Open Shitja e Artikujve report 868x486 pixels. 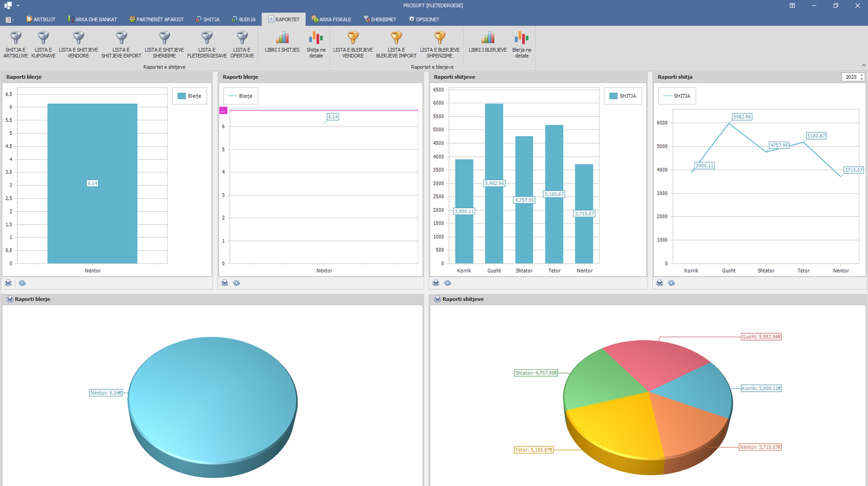point(16,44)
